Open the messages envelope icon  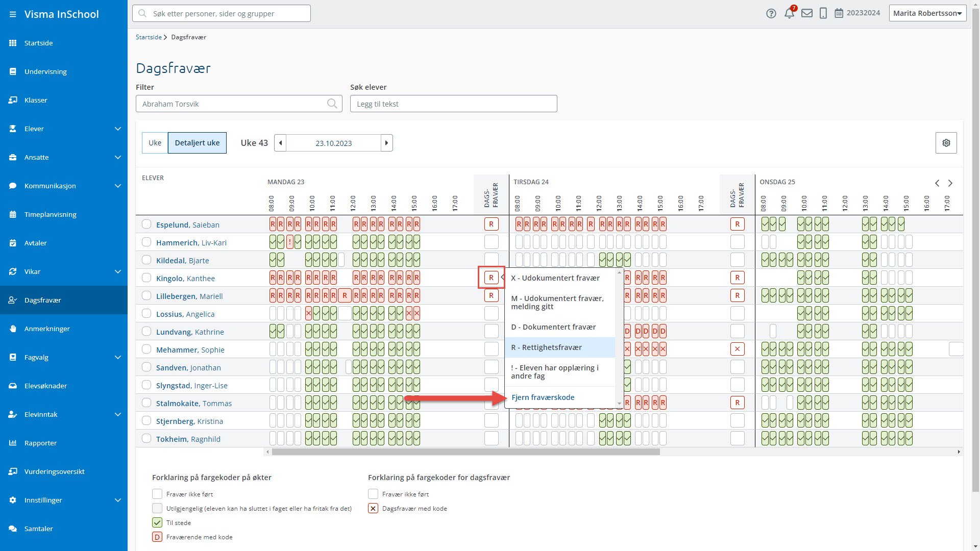click(x=807, y=13)
